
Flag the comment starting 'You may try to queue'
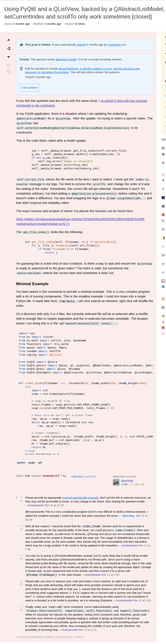click(x=21, y=559)
